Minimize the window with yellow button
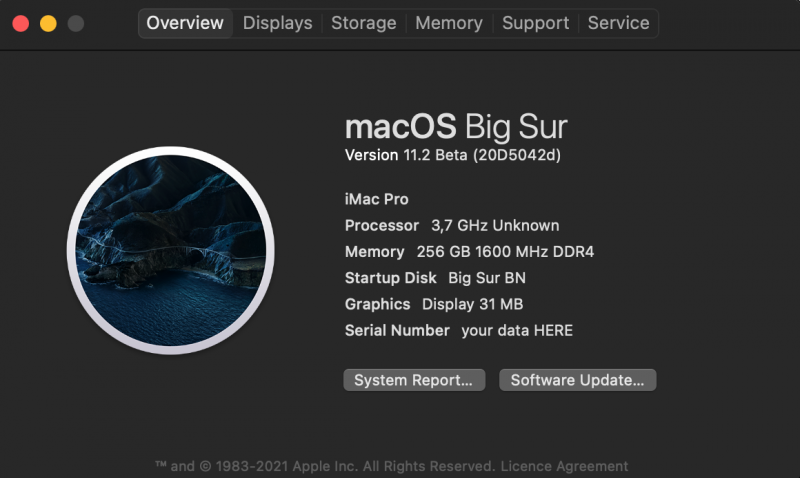Screen dimensions: 800x478 [48, 23]
